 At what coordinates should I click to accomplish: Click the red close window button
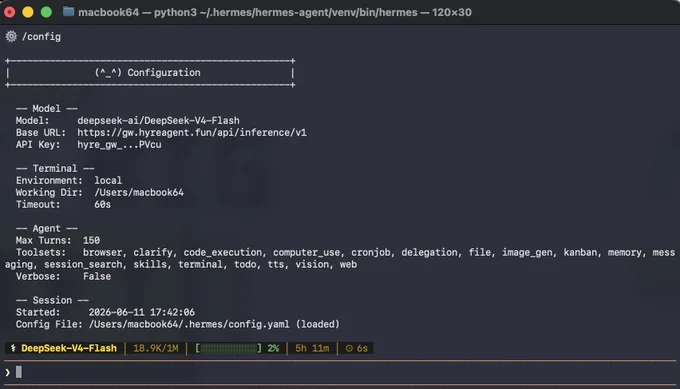point(10,12)
